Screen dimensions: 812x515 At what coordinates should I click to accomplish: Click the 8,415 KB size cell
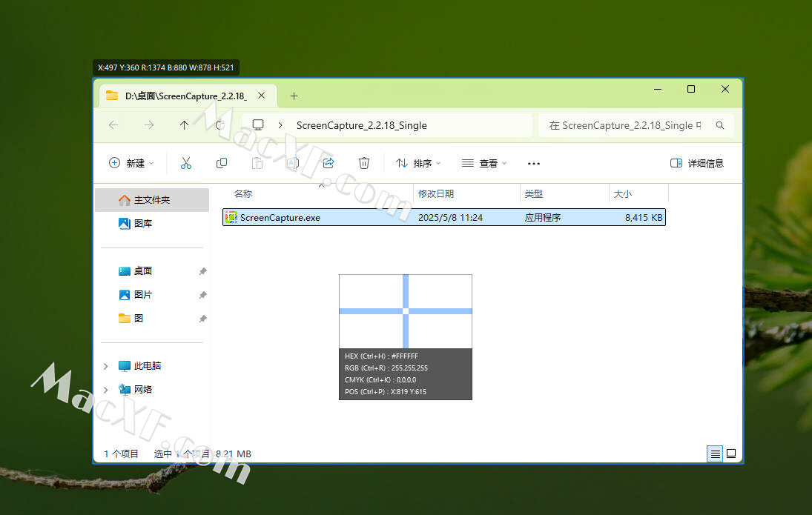tap(644, 217)
